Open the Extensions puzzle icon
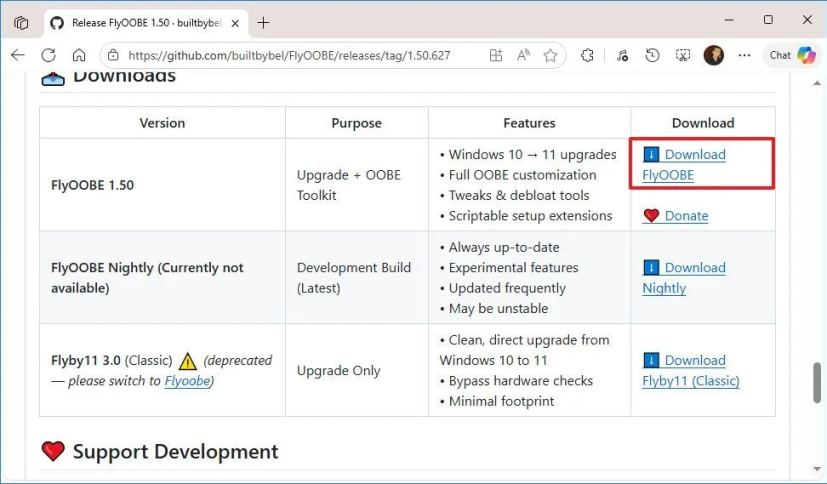 point(587,56)
